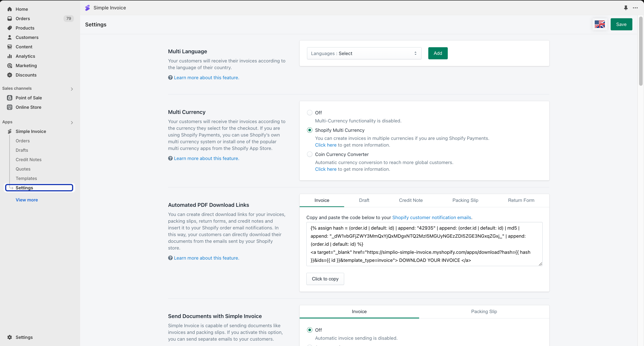Choose Shopify Multi Currency radio button
The height and width of the screenshot is (346, 644).
[309, 130]
